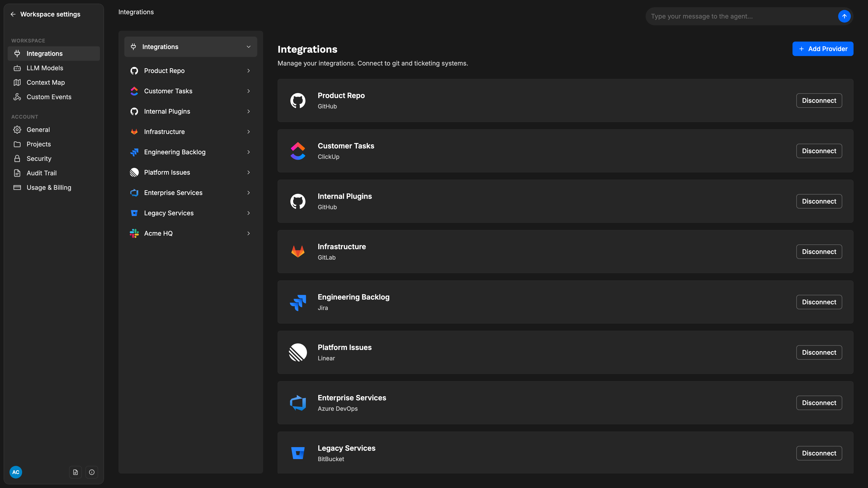Disconnect the Internal Plugins integration
Image resolution: width=868 pixels, height=488 pixels.
819,201
